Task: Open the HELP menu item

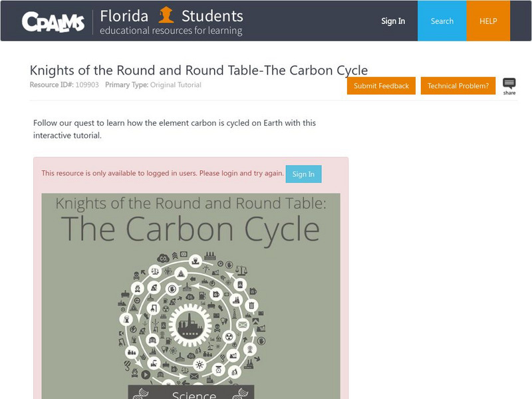Action: coord(489,21)
